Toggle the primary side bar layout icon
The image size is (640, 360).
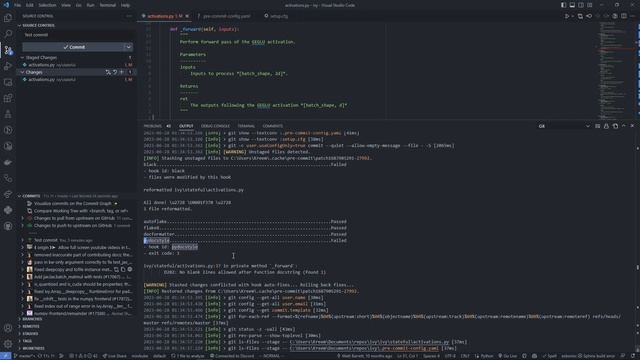pos(563,5)
